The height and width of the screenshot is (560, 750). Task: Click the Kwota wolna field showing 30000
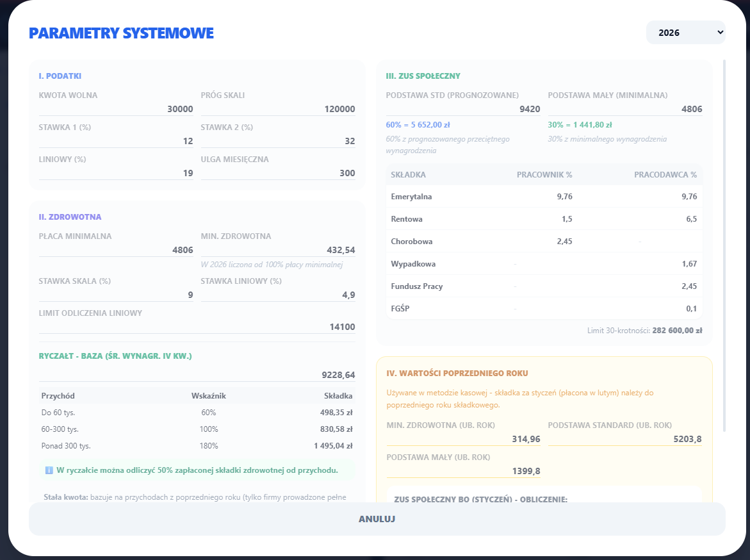point(116,109)
